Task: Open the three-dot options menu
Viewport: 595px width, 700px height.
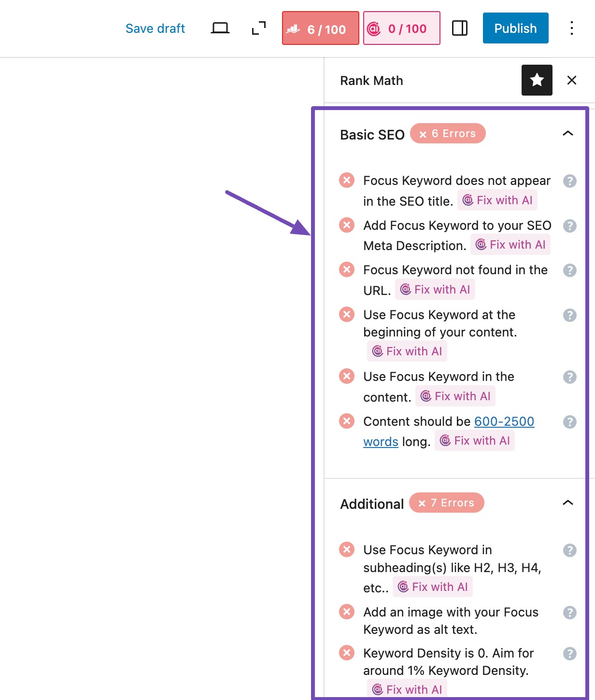Action: (572, 28)
